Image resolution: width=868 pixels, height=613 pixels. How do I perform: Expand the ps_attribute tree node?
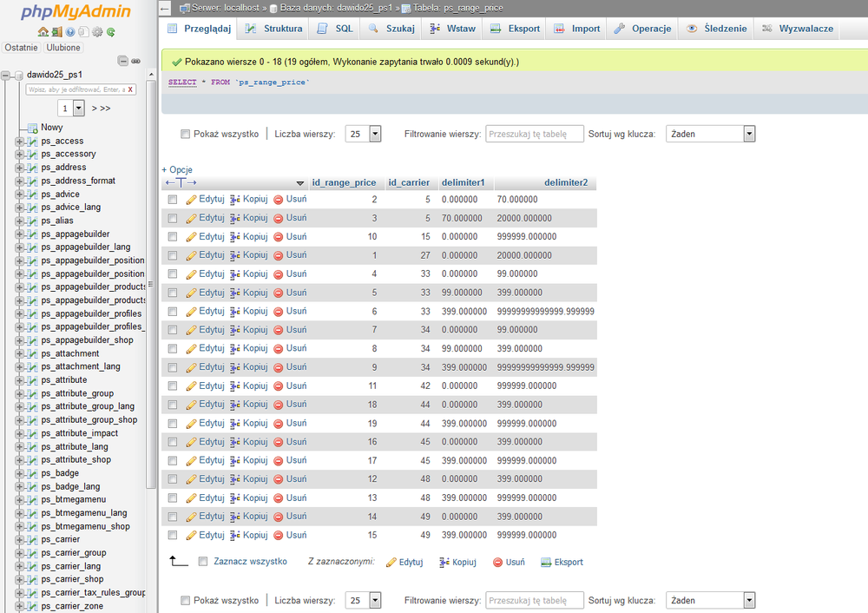pos(19,380)
